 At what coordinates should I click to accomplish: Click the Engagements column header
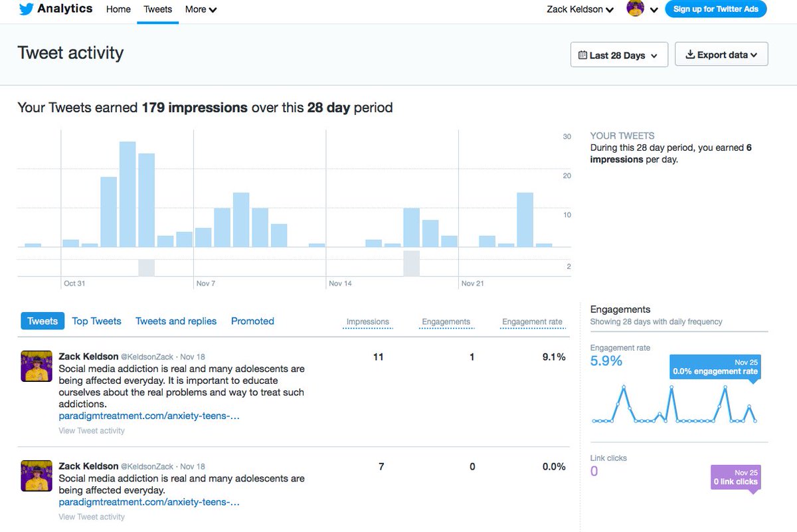click(x=446, y=322)
